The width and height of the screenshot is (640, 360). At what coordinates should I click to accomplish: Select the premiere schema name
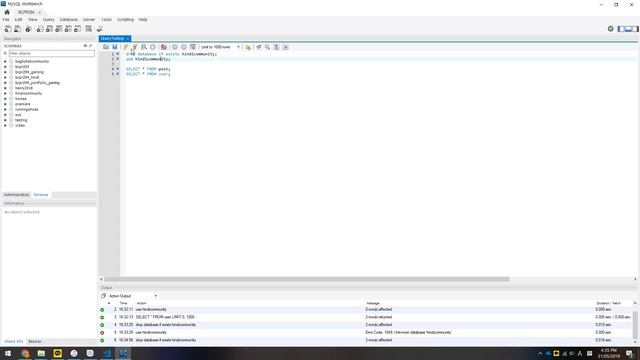point(22,104)
